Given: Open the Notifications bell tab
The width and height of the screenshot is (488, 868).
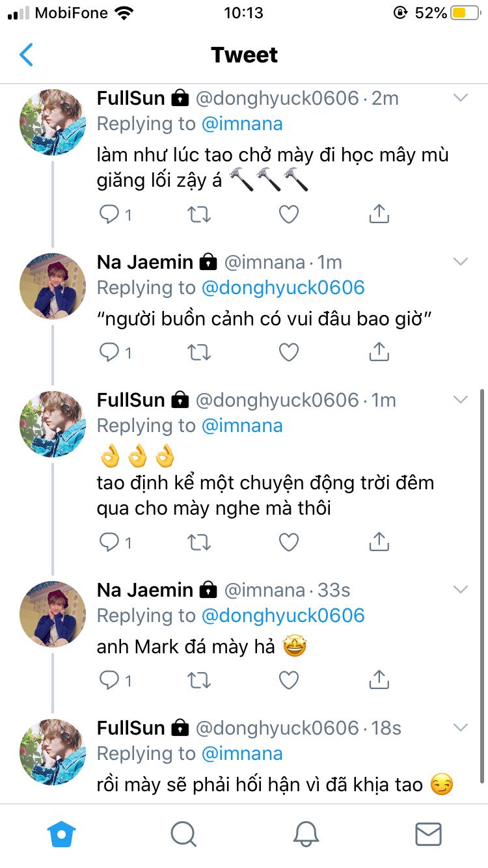Looking at the screenshot, I should (306, 833).
